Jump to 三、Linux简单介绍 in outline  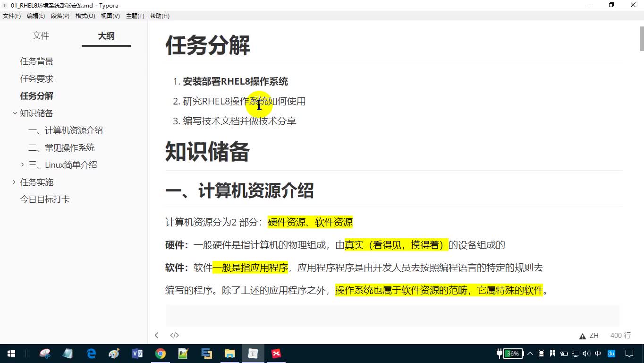[63, 165]
